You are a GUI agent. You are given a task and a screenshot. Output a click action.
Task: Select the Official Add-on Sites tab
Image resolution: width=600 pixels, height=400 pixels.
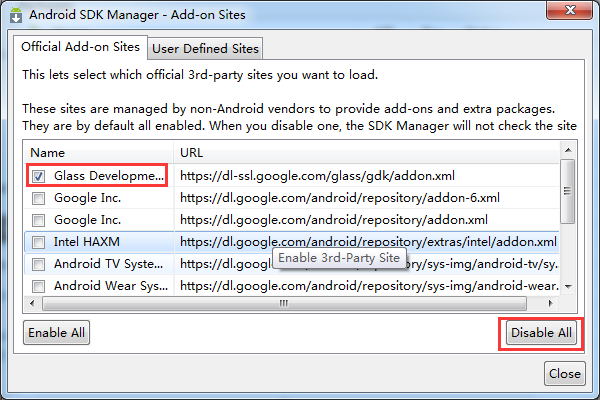(x=80, y=47)
